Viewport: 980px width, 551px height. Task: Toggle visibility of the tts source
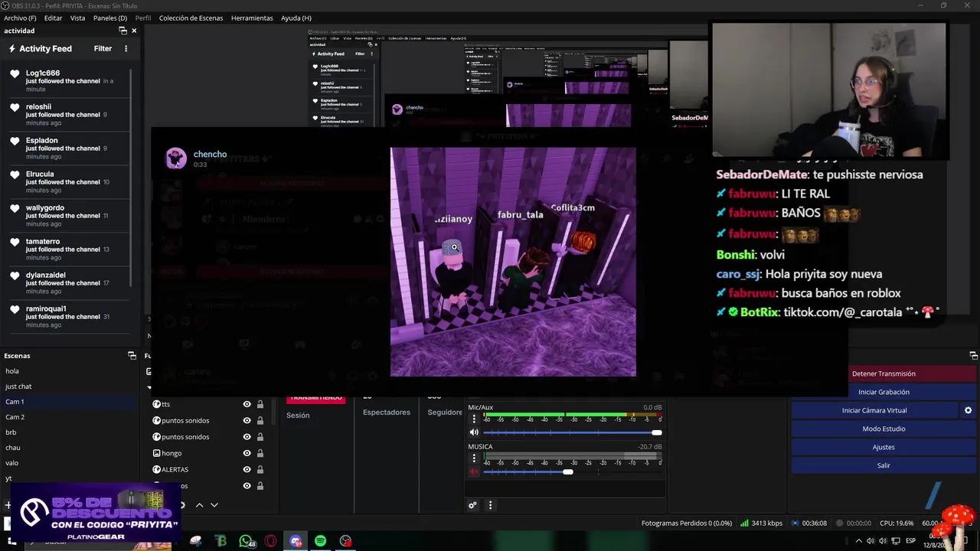(247, 404)
